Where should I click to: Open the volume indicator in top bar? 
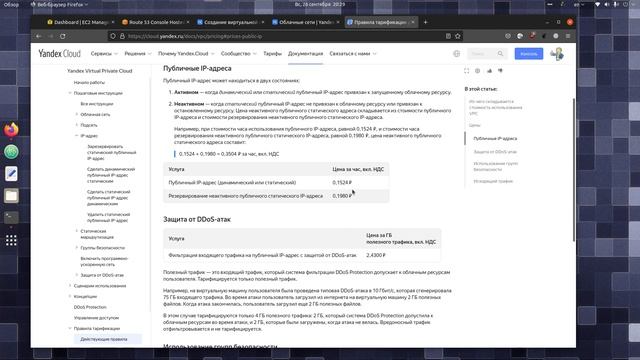(x=607, y=4)
